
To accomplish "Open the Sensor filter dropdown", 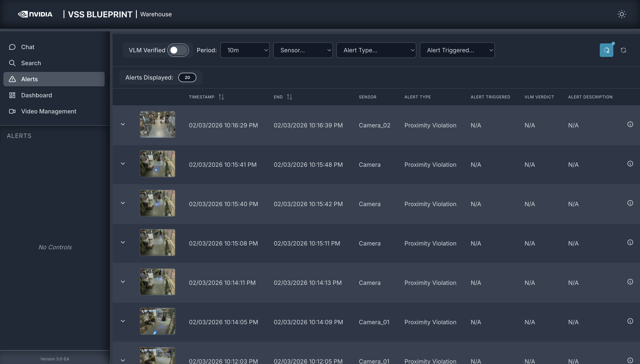I will (303, 50).
